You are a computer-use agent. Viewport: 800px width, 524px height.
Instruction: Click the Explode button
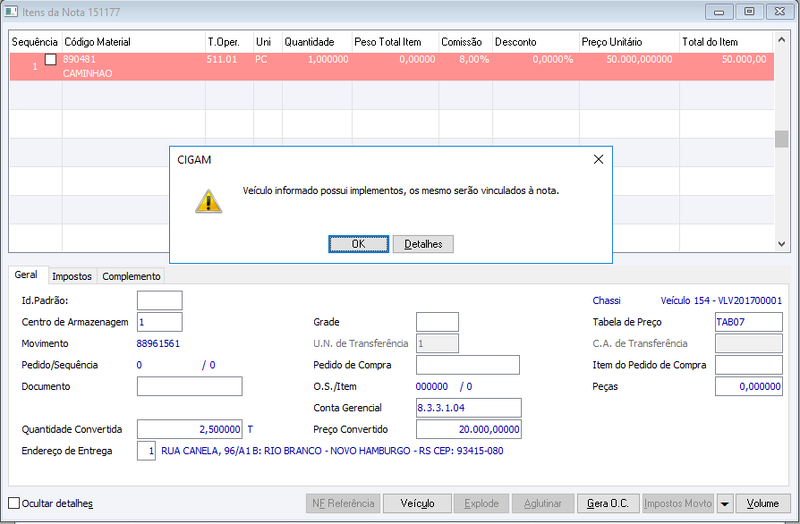(481, 504)
